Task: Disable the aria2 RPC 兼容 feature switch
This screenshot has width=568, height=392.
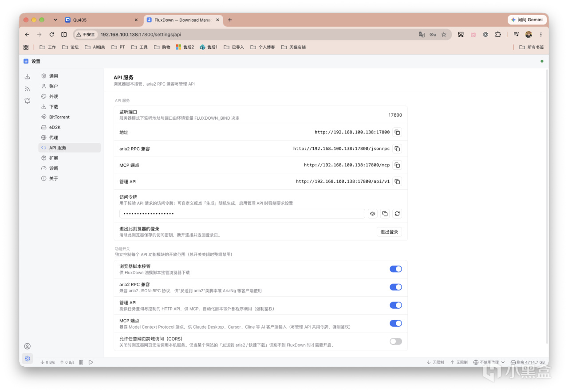Action: coord(396,287)
